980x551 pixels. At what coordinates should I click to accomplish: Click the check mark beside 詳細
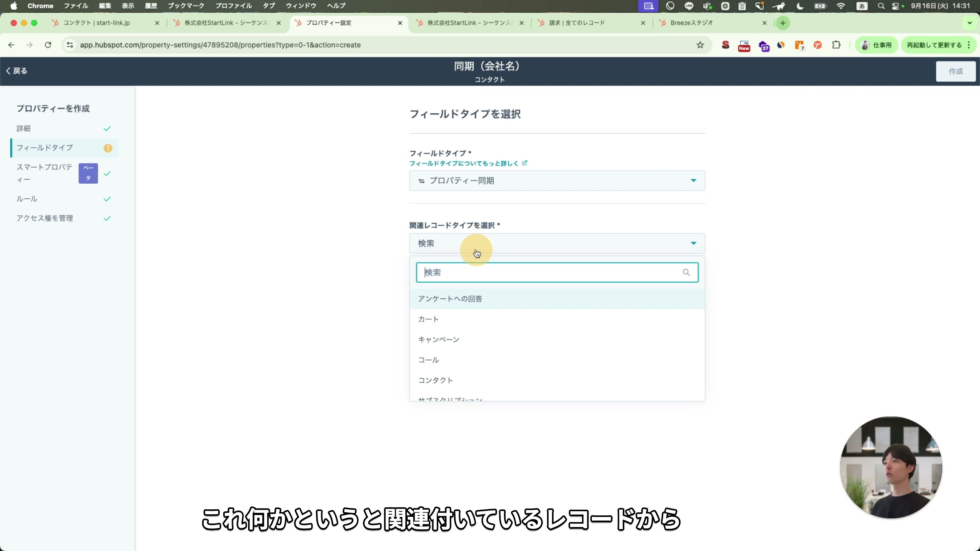(x=107, y=129)
